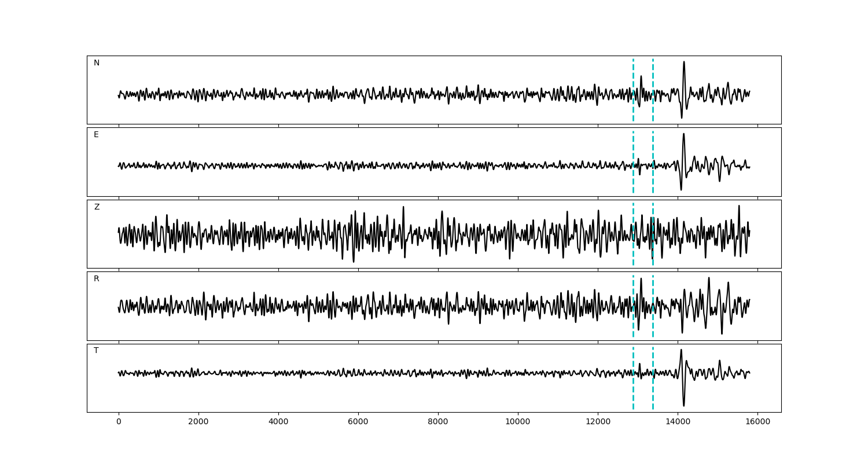Click the Z component label
Screen dimensions: 868x463
[97, 207]
